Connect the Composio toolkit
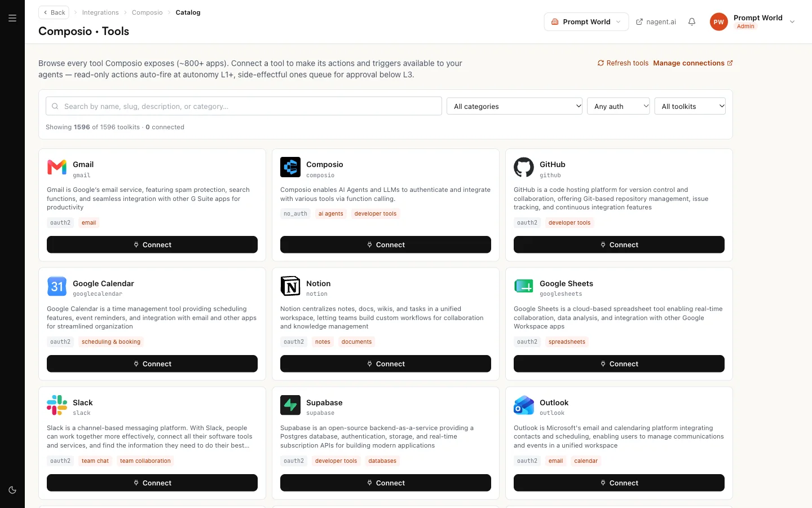This screenshot has height=508, width=812. tap(386, 245)
